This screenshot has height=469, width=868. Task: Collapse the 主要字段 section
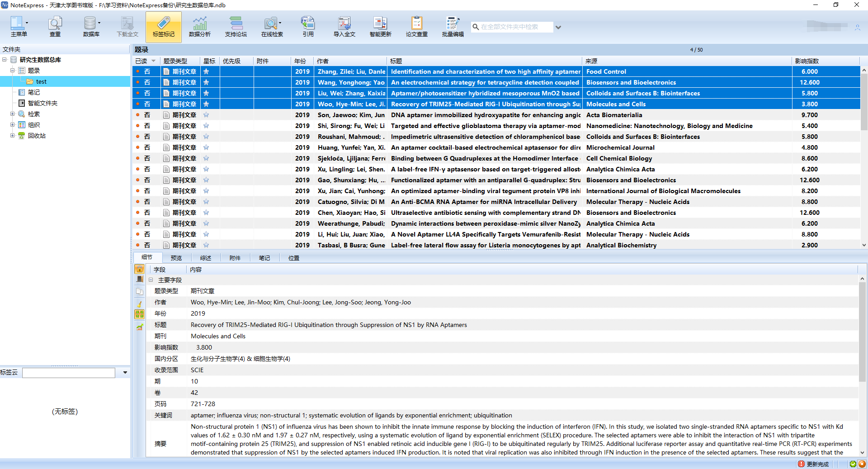[151, 280]
